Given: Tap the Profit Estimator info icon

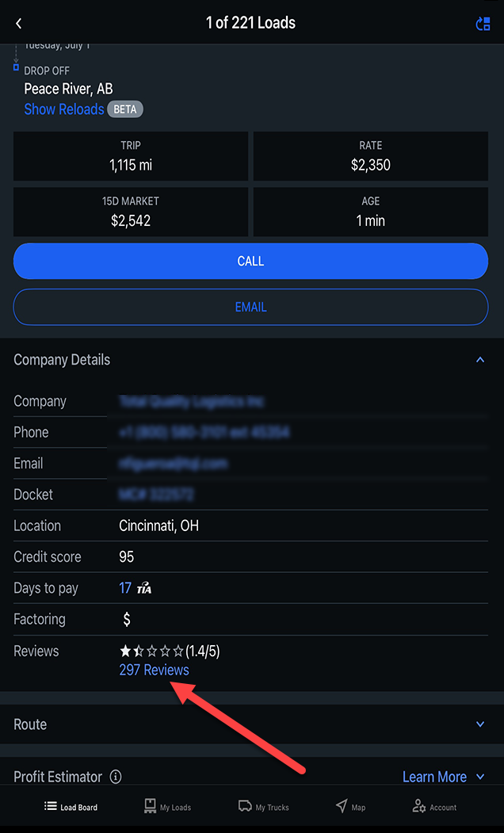Looking at the screenshot, I should click(x=116, y=777).
